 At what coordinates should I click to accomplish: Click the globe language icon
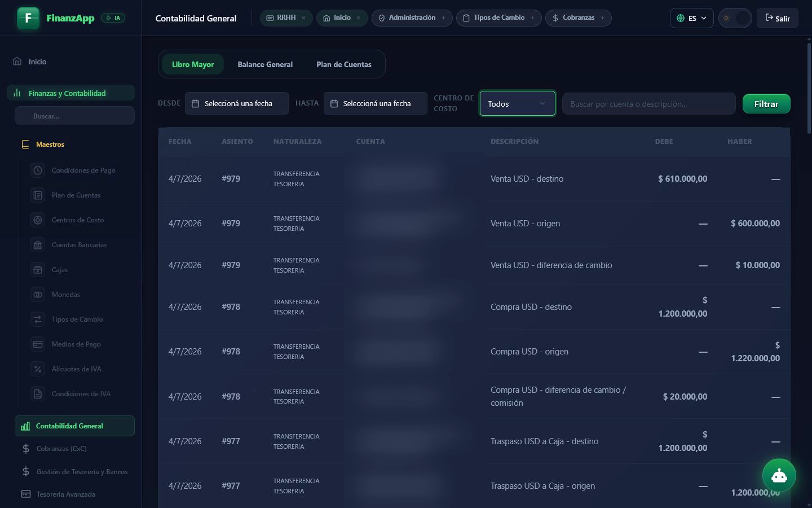point(681,18)
